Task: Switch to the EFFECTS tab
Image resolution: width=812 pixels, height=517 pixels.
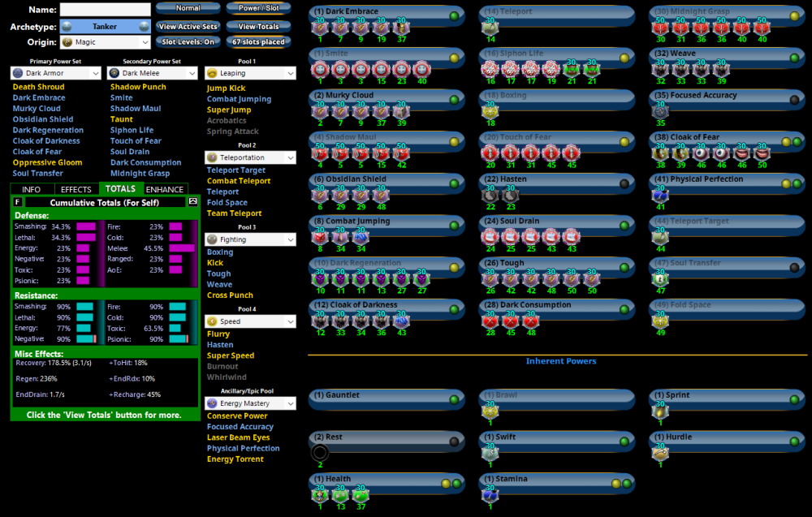Action: pyautogui.click(x=76, y=189)
